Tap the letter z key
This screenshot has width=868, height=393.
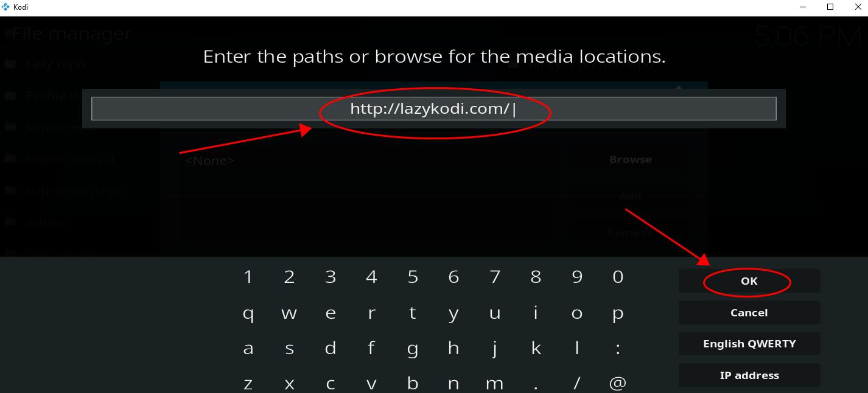click(248, 383)
